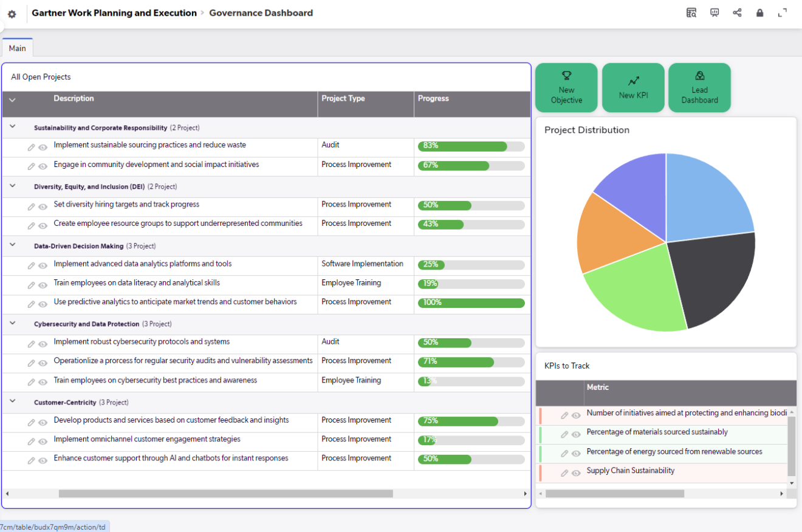Screen dimensions: 802x532
Task: Click the lock icon in header
Action: click(x=759, y=13)
